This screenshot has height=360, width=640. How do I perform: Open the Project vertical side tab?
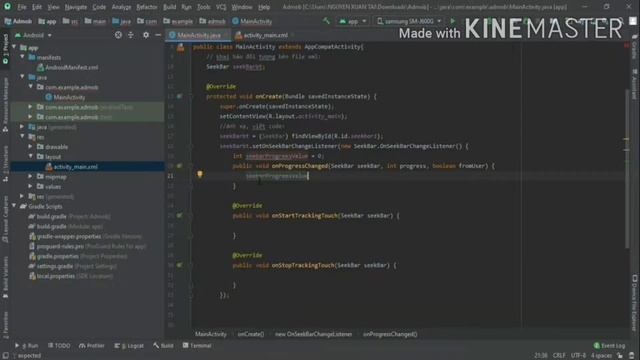5,49
